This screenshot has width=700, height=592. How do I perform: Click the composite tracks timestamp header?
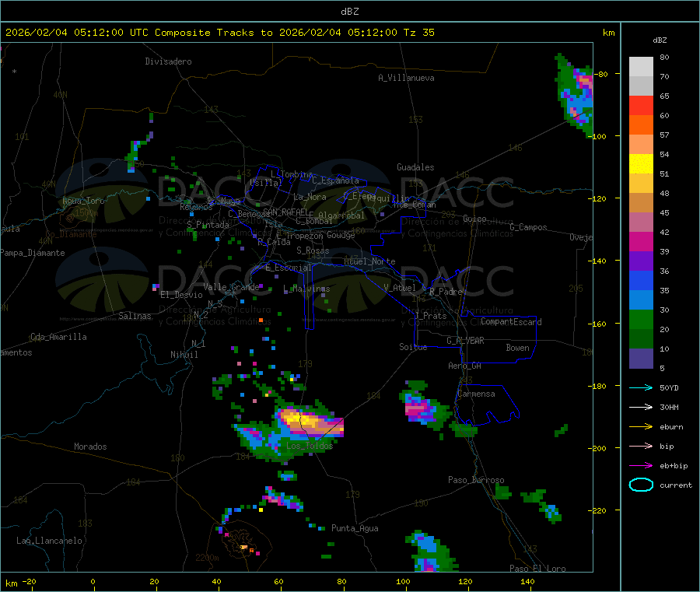tap(220, 33)
